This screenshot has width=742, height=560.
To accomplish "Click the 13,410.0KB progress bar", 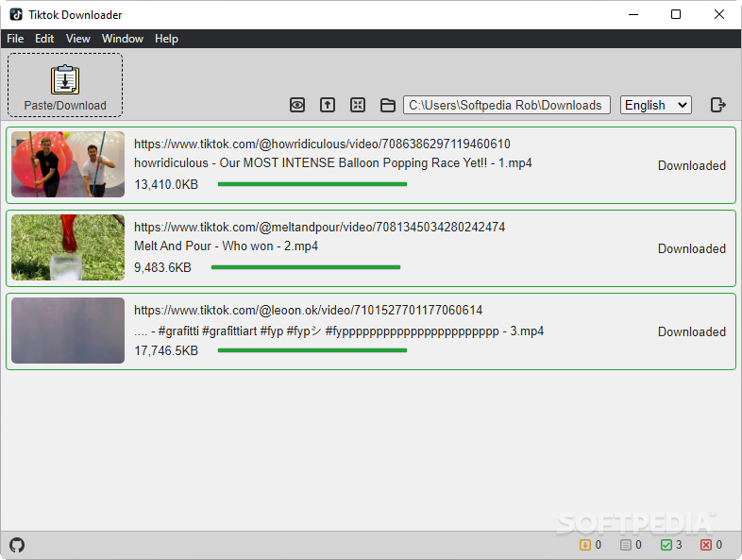I will point(312,184).
